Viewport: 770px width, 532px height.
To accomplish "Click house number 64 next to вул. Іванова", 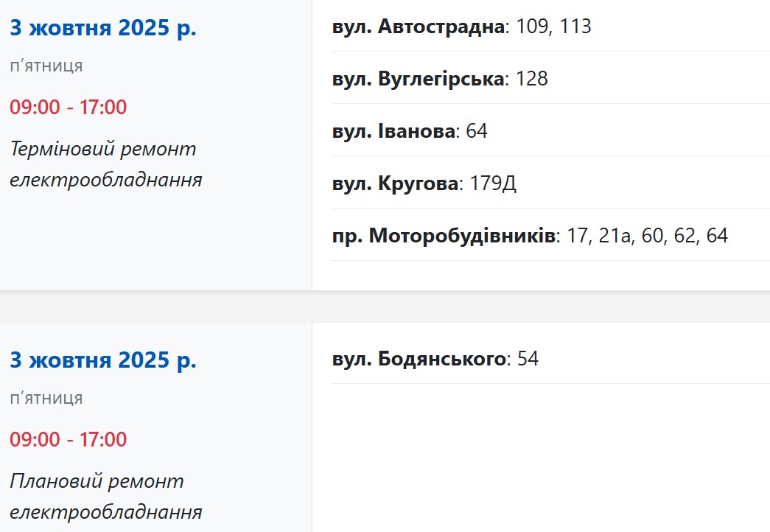I will 477,132.
